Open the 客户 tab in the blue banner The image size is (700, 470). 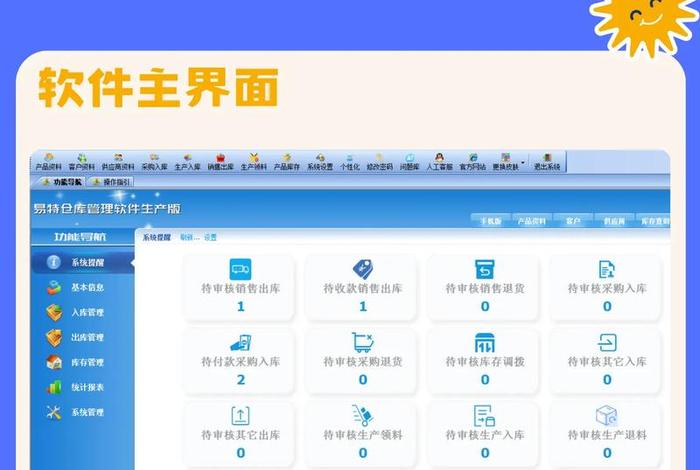pyautogui.click(x=573, y=220)
